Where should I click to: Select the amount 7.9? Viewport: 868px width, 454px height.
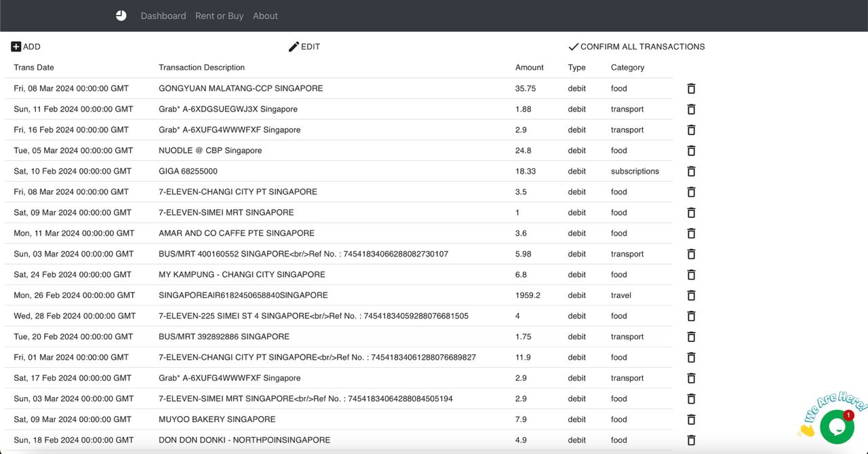pos(521,419)
